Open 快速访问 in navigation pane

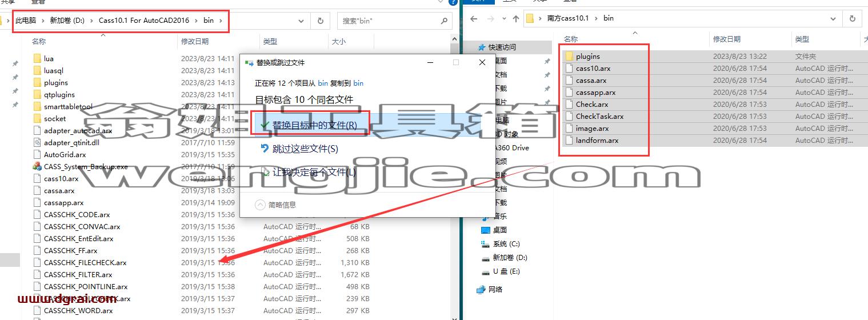coord(502,47)
